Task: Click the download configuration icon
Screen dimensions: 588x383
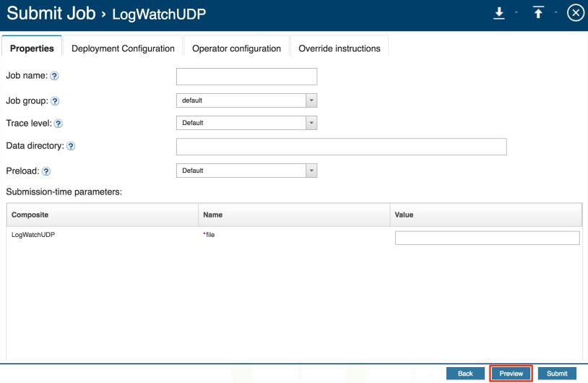Action: [x=498, y=13]
